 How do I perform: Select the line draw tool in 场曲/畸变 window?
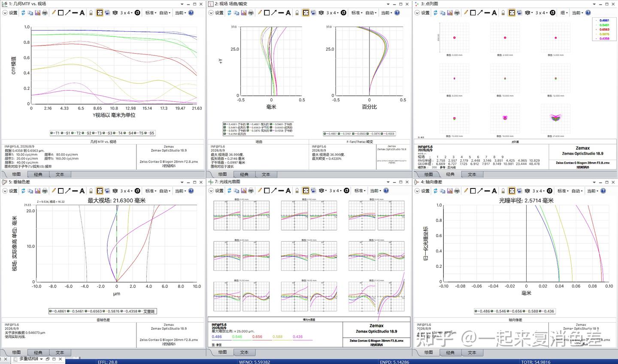pyautogui.click(x=281, y=13)
